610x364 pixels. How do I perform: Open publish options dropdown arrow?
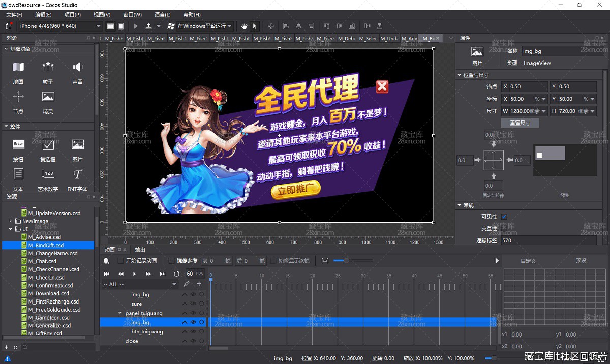[159, 26]
